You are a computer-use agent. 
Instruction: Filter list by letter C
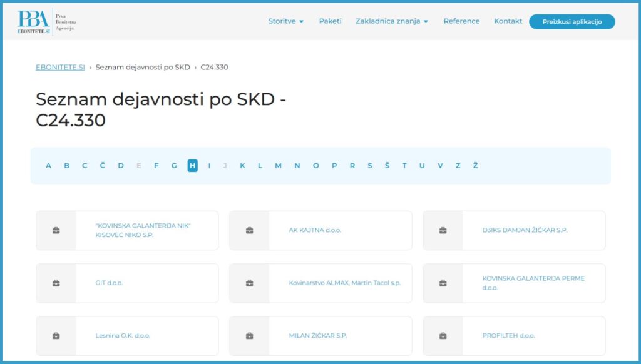pos(85,166)
